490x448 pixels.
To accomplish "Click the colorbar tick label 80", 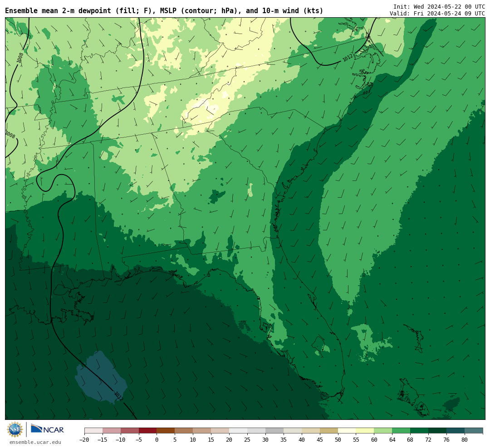I will [x=465, y=440].
